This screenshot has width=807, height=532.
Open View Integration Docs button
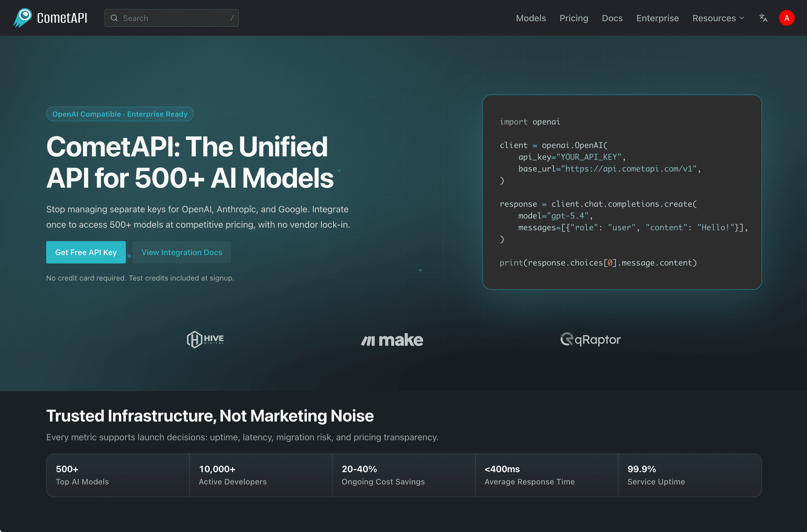(x=182, y=252)
